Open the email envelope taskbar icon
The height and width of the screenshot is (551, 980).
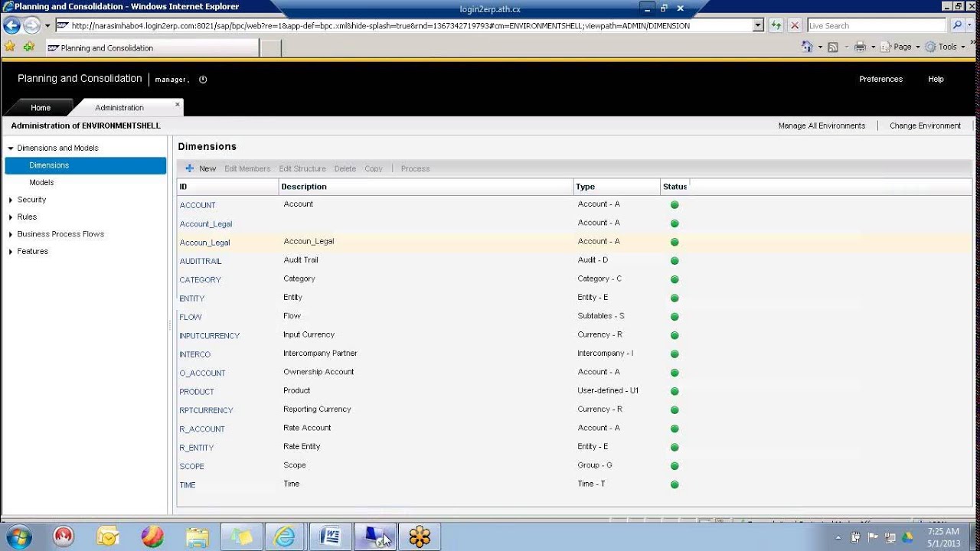tap(108, 537)
